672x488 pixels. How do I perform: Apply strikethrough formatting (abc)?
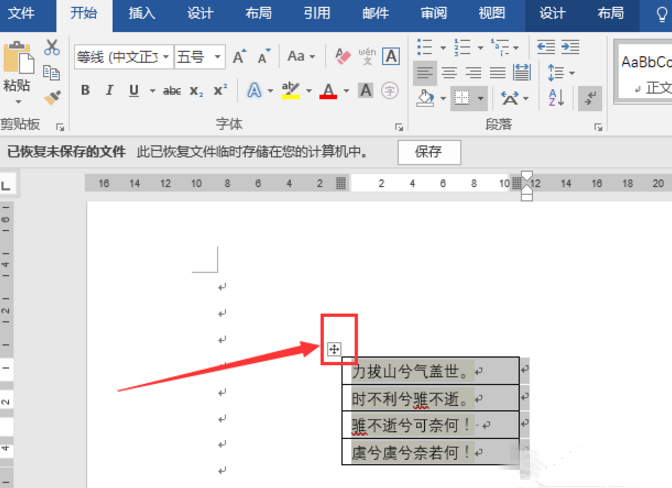(172, 91)
